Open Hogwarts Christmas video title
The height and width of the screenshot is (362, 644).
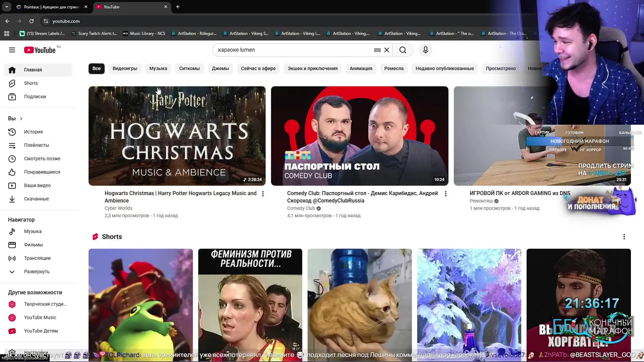pyautogui.click(x=181, y=197)
